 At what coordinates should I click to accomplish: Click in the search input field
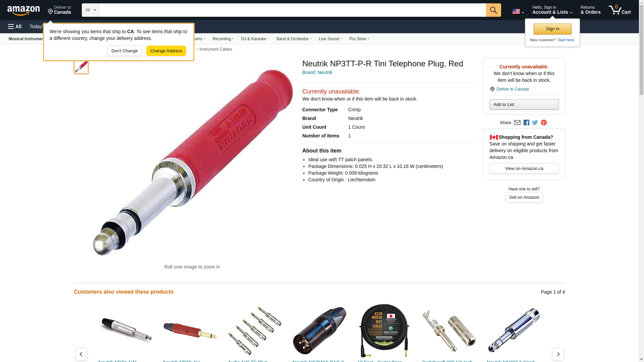(x=292, y=10)
